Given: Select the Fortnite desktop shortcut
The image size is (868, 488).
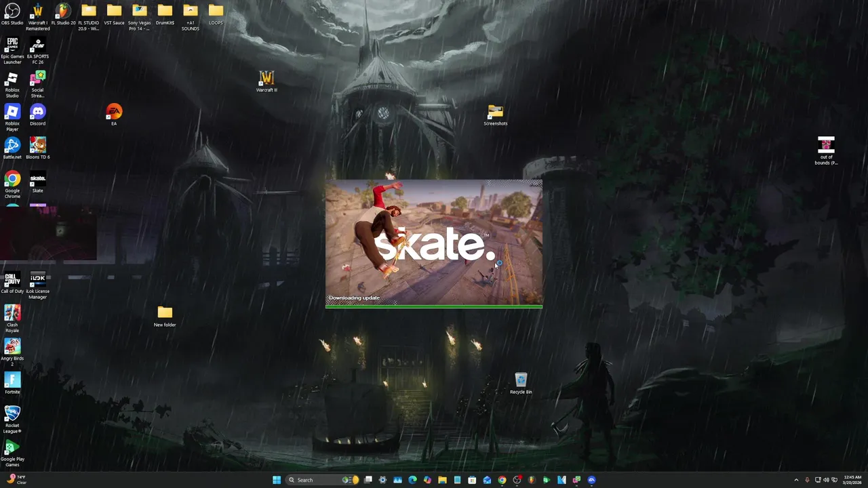Looking at the screenshot, I should coord(12,384).
